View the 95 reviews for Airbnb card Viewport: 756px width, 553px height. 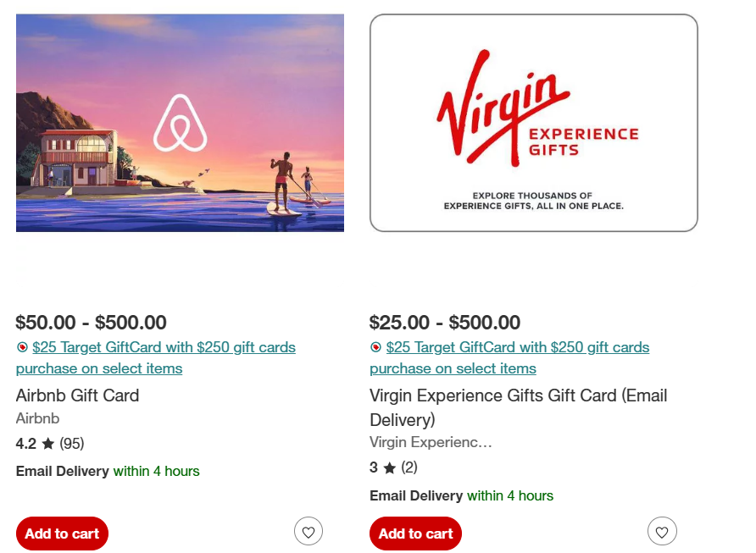(71, 443)
